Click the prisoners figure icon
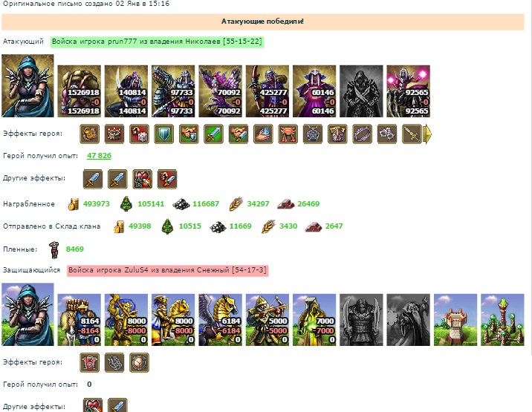Viewport: 532px width, 412px height. [x=53, y=249]
